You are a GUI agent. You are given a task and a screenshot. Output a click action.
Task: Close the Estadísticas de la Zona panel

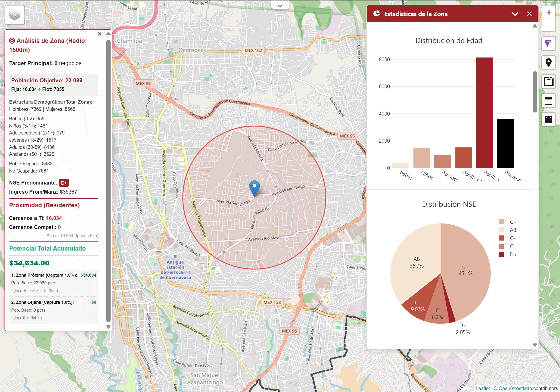[x=529, y=14]
